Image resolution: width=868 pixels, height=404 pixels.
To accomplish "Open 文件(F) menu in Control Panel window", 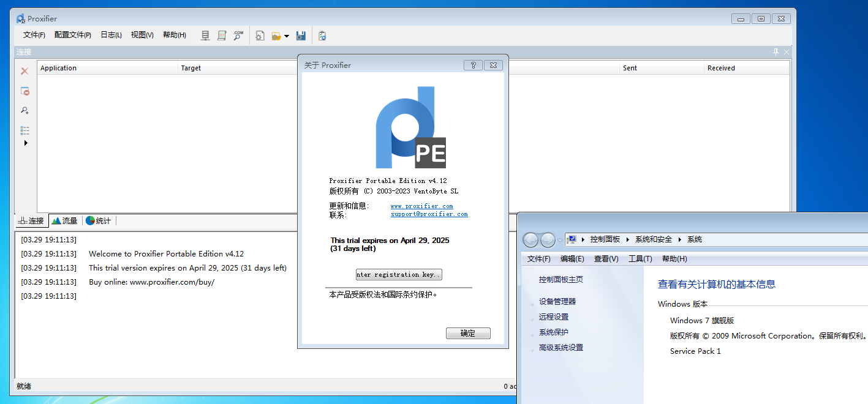I will coord(539,259).
